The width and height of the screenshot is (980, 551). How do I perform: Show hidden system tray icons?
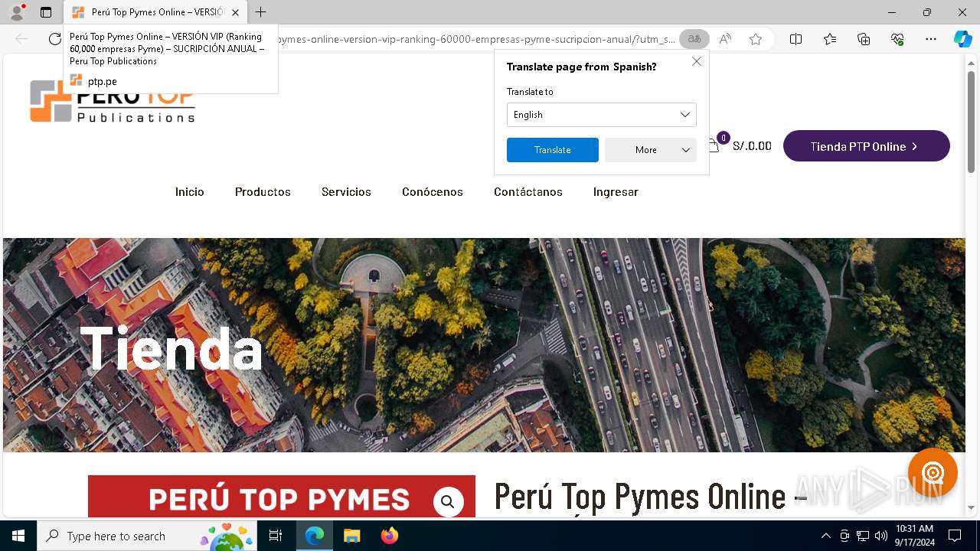click(x=825, y=536)
